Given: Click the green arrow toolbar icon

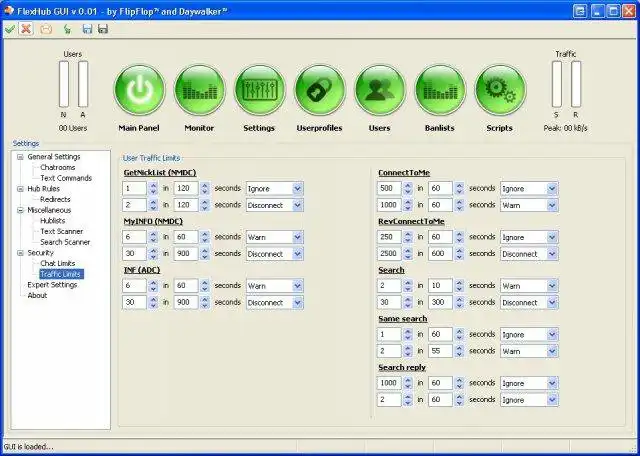Looking at the screenshot, I should [x=67, y=29].
